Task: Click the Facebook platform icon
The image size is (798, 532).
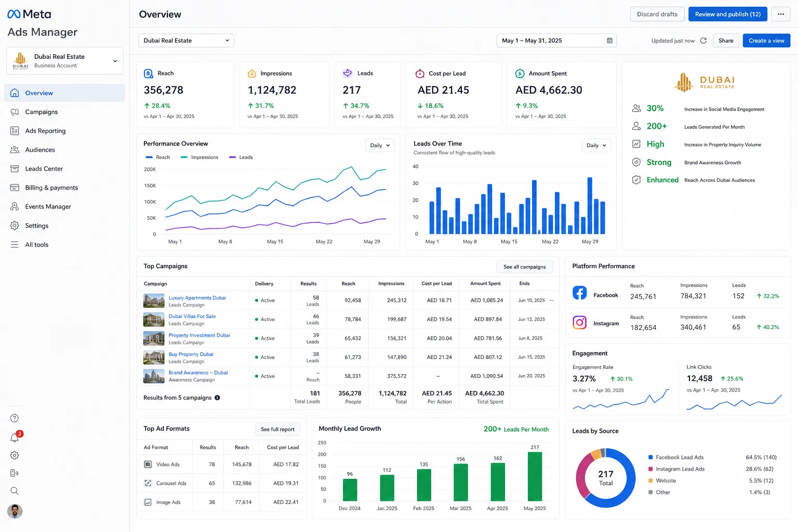Action: (580, 293)
